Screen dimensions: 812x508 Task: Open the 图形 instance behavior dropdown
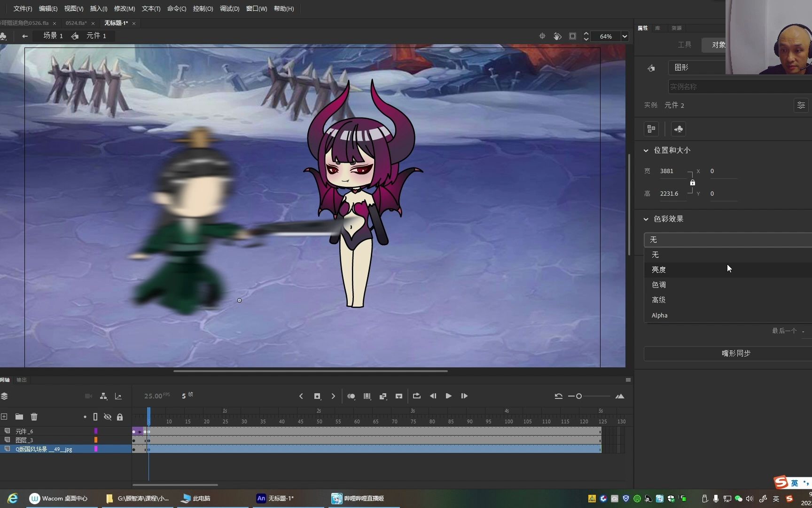697,68
